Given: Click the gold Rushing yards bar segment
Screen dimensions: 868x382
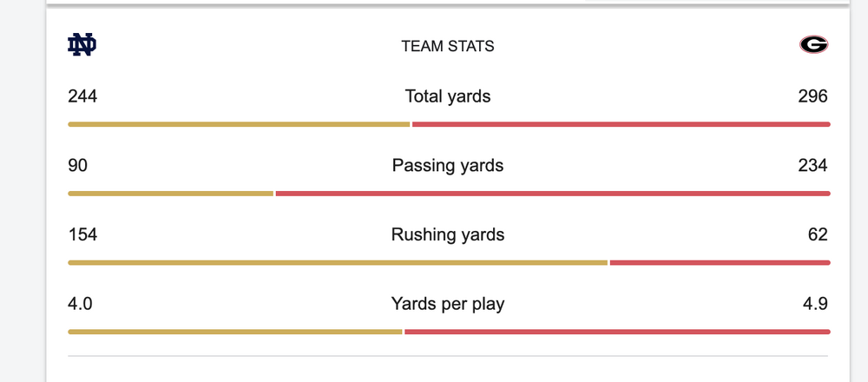Looking at the screenshot, I should point(338,262).
